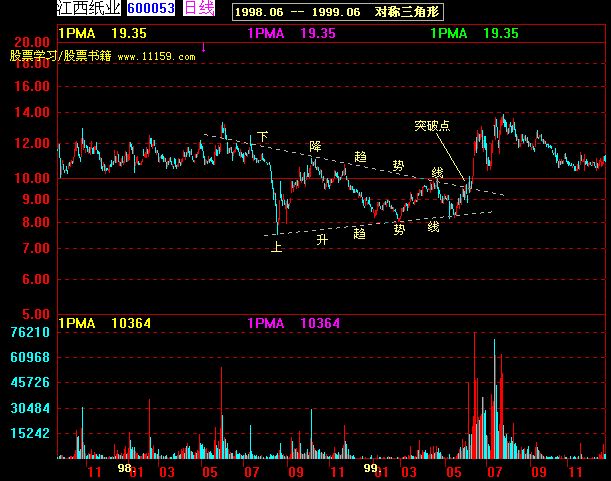Select the stock code 600053
The height and width of the screenshot is (481, 611).
tap(151, 8)
